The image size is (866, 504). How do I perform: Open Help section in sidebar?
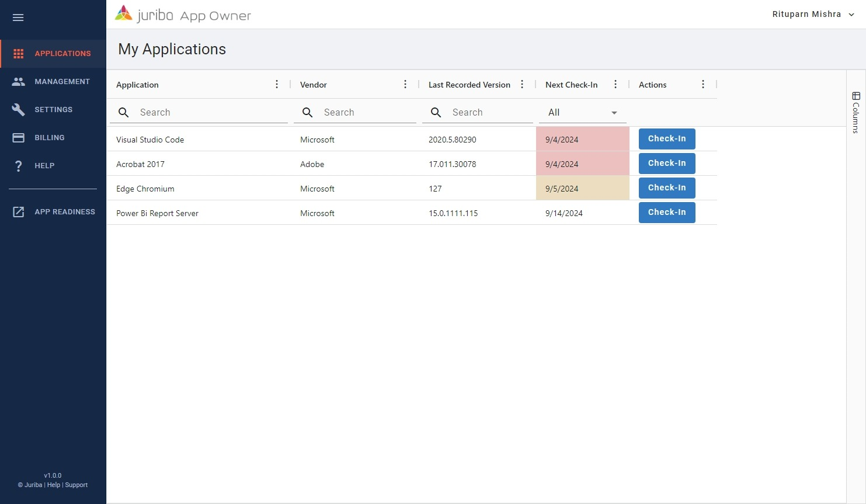tap(53, 166)
